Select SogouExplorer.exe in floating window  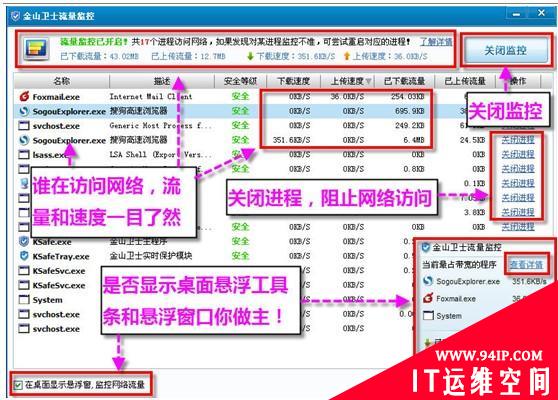click(468, 281)
